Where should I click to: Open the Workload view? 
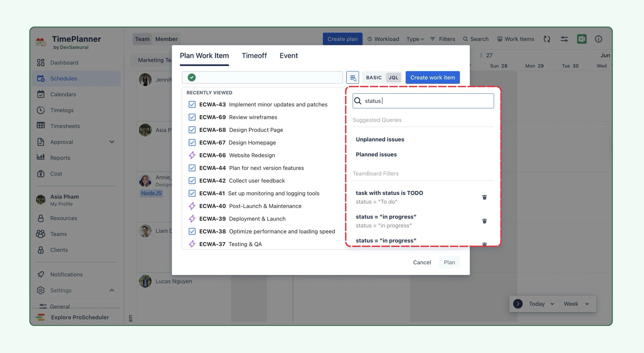tap(383, 39)
